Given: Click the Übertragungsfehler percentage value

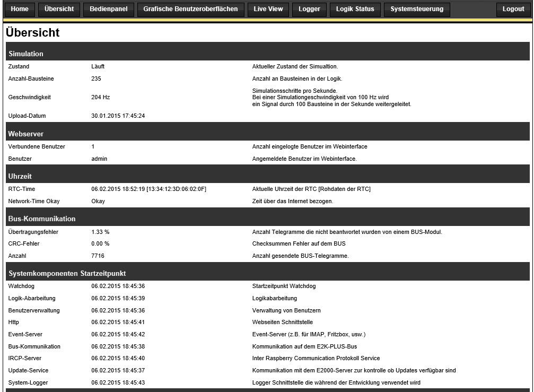Looking at the screenshot, I should [x=100, y=232].
